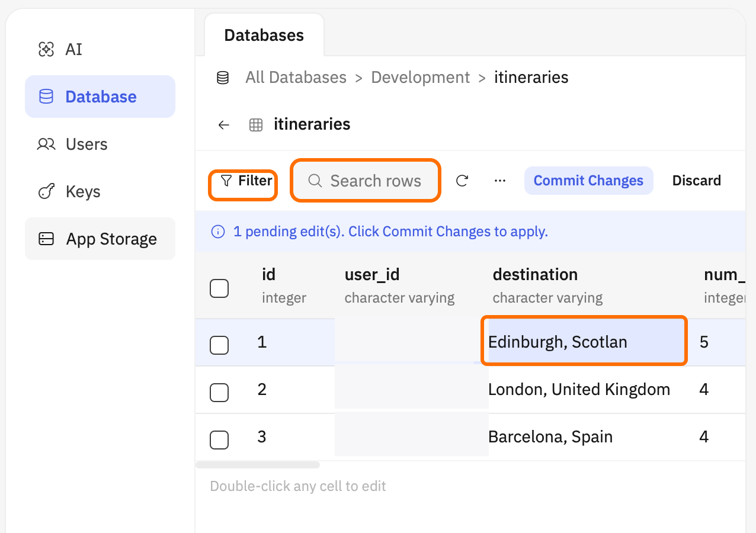This screenshot has width=756, height=533.
Task: Click the database cylinder icon in breadcrumb
Action: (223, 78)
